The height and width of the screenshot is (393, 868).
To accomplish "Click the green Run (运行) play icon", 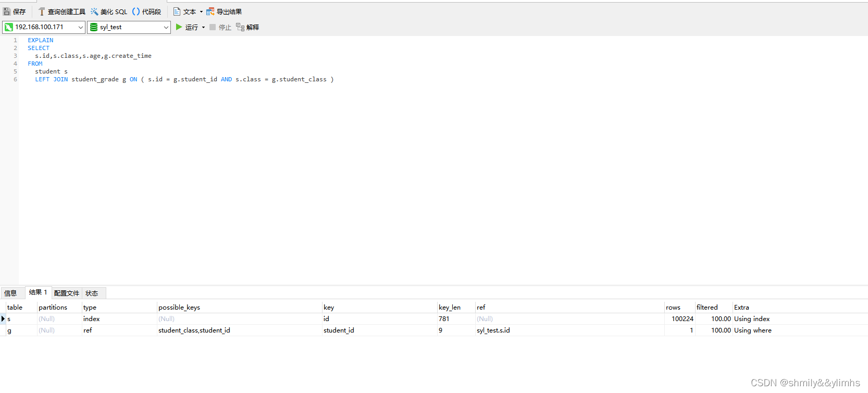I will tap(179, 27).
